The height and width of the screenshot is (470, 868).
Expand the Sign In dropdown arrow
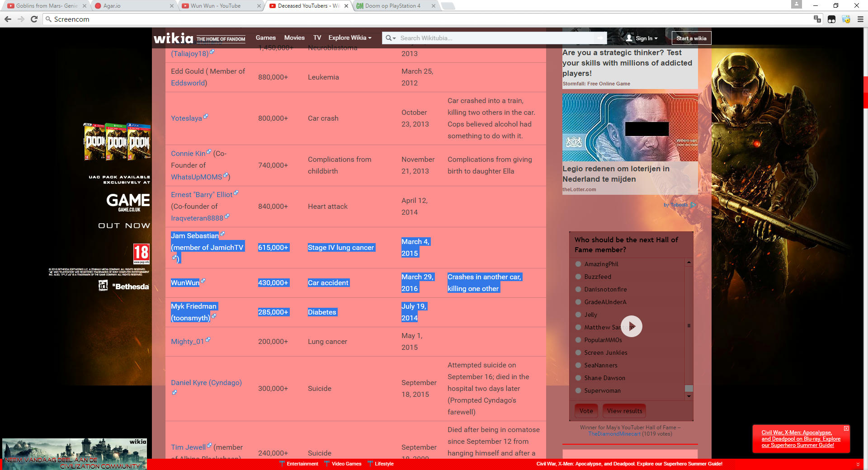coord(656,38)
